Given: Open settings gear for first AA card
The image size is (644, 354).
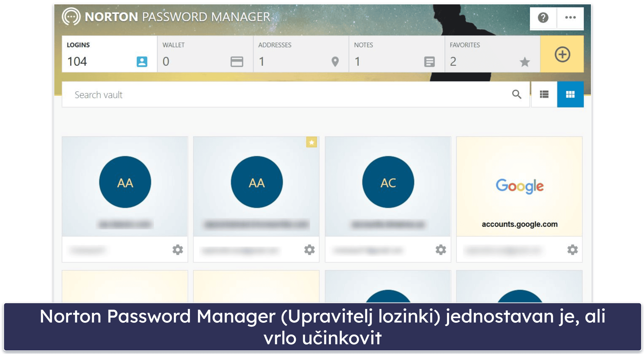Looking at the screenshot, I should tap(178, 250).
